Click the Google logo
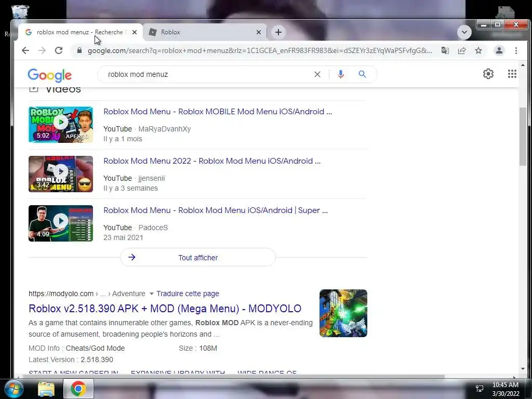The width and height of the screenshot is (532, 399). (49, 75)
